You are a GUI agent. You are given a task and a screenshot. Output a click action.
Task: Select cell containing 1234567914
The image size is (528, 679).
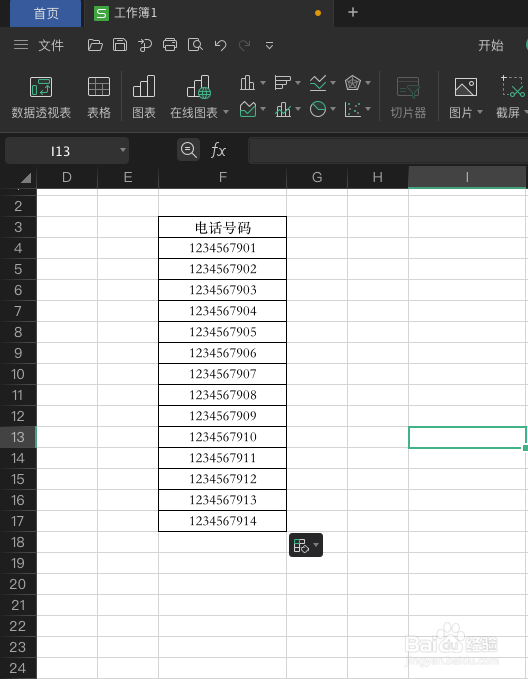[x=222, y=521]
